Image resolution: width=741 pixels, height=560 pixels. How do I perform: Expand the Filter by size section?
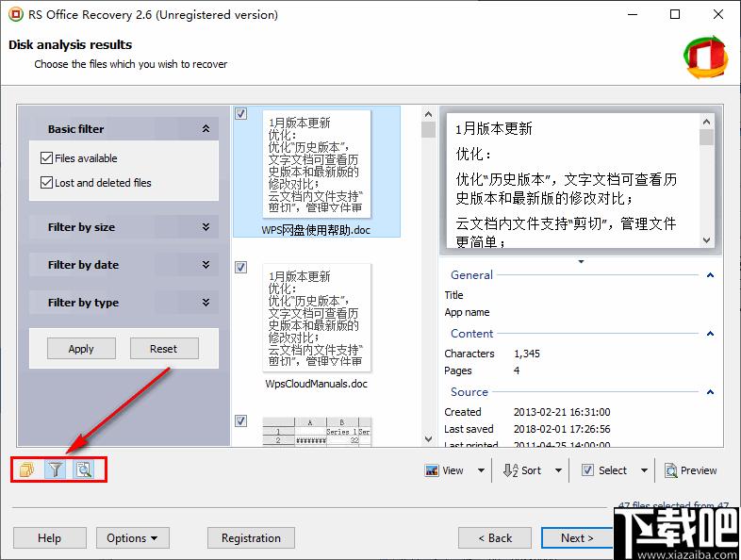click(206, 227)
